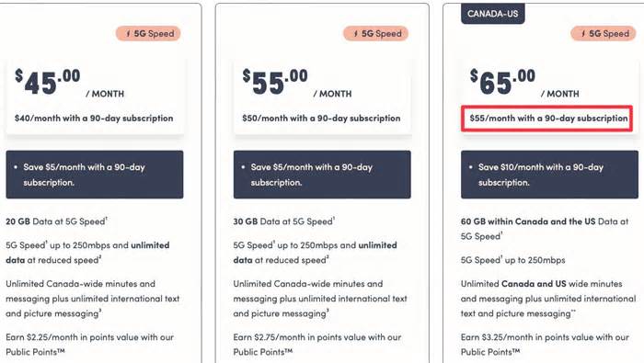
Task: Click the $45.00 / MONTH price
Action: pos(69,83)
